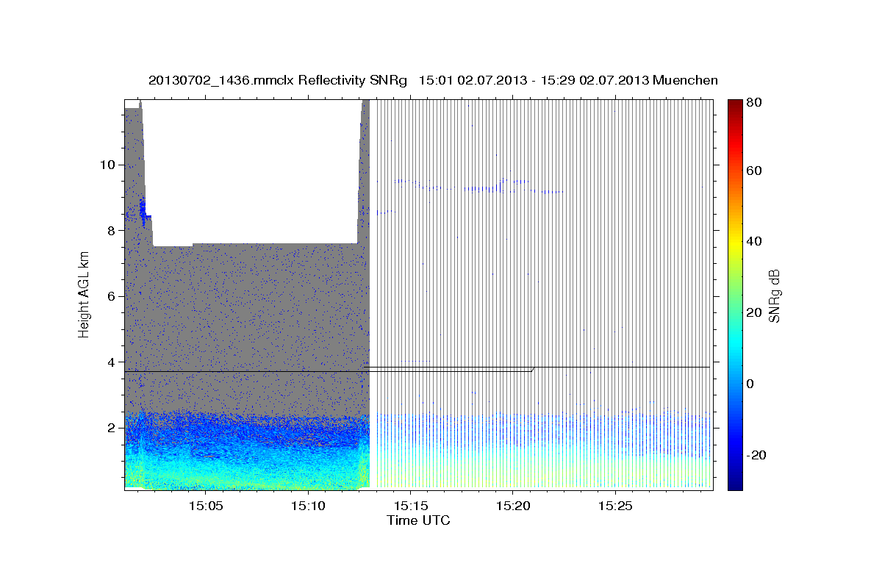Click the blue echo patch near 8.5 km height
Viewport: 882px width, 588px height.
[x=143, y=209]
